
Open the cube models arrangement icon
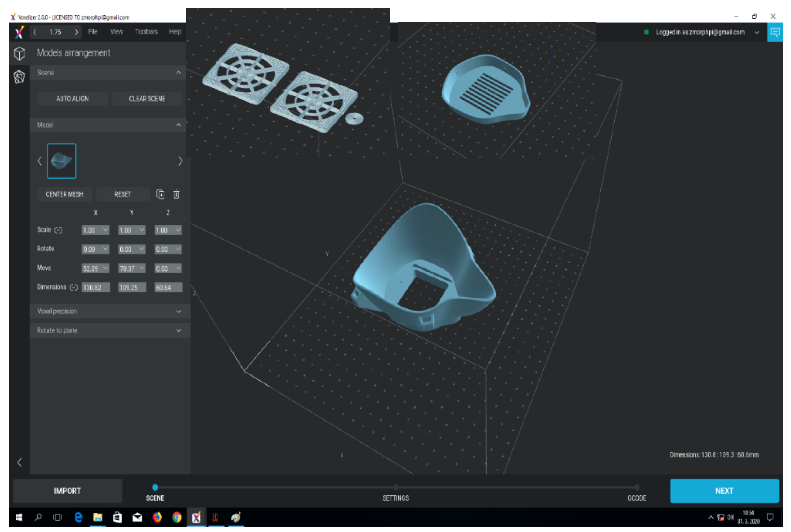pos(19,53)
